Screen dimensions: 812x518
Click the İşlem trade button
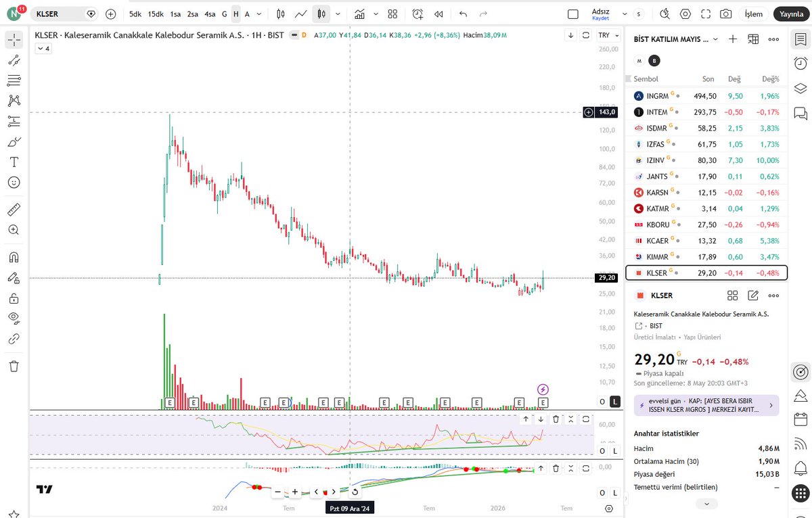coord(754,14)
